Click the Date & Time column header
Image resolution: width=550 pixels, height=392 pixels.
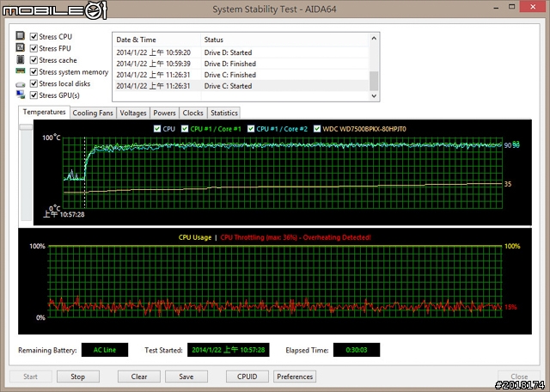[156, 40]
